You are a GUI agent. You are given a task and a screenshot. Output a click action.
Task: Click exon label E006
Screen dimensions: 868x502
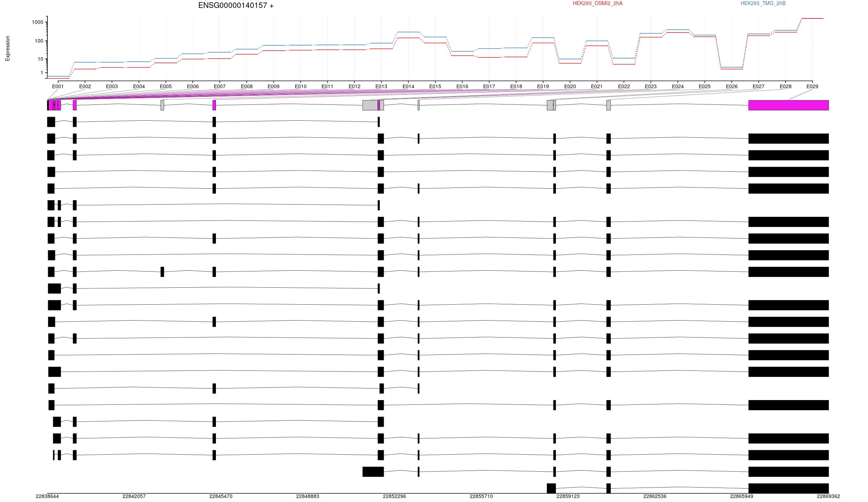193,86
